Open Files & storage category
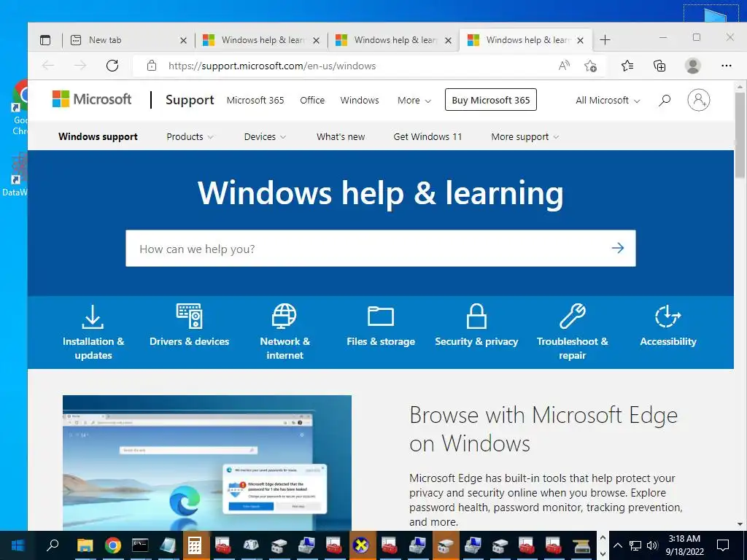 (x=381, y=326)
